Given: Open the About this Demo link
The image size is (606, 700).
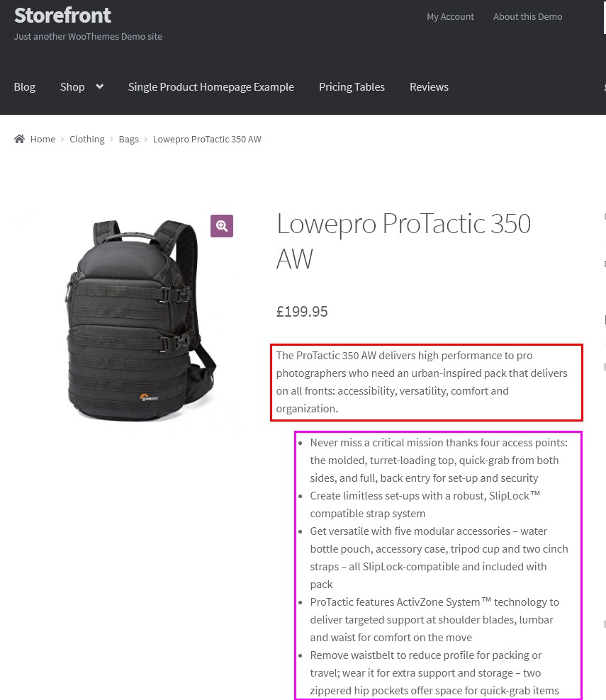Looking at the screenshot, I should tap(528, 16).
